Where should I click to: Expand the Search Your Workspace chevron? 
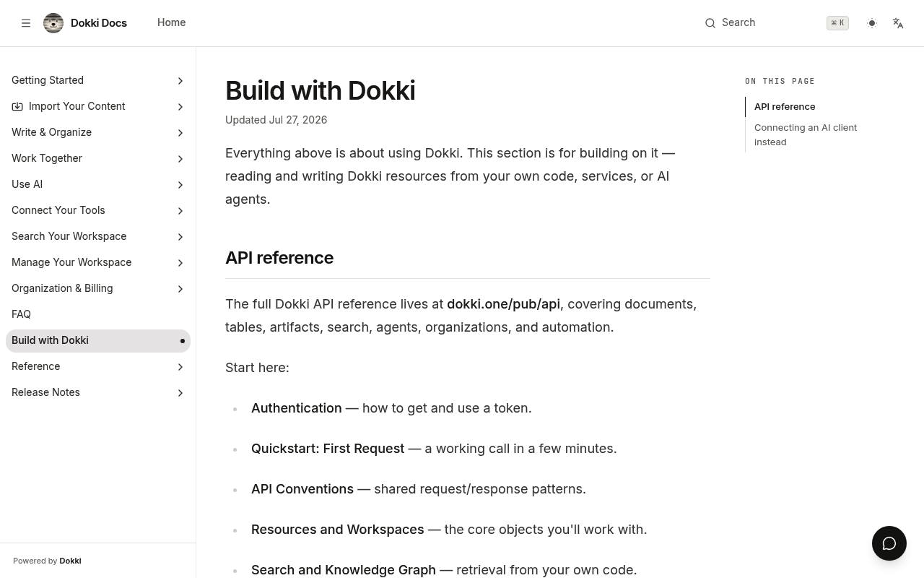coord(180,237)
